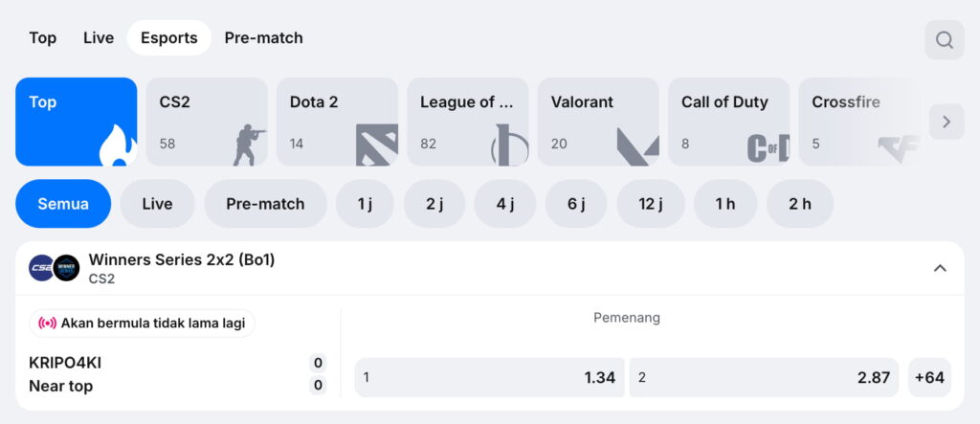
Task: Toggle the Semua filter chip
Action: coord(63,204)
